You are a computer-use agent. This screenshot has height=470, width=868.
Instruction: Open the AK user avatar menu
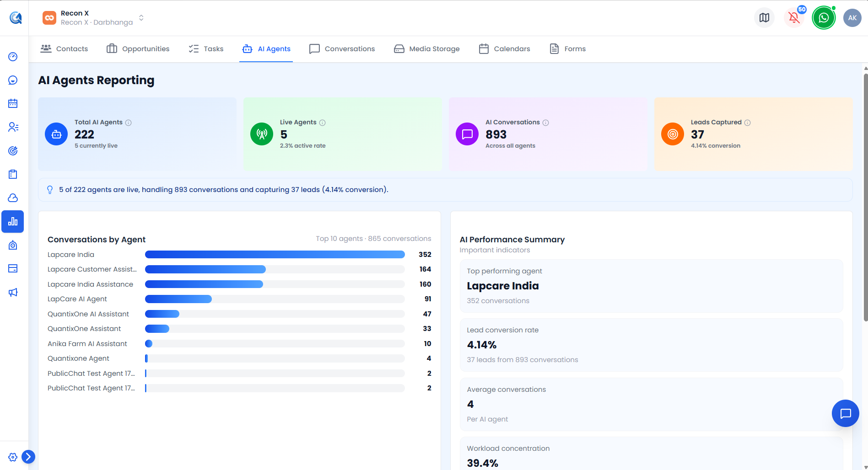[x=852, y=18]
